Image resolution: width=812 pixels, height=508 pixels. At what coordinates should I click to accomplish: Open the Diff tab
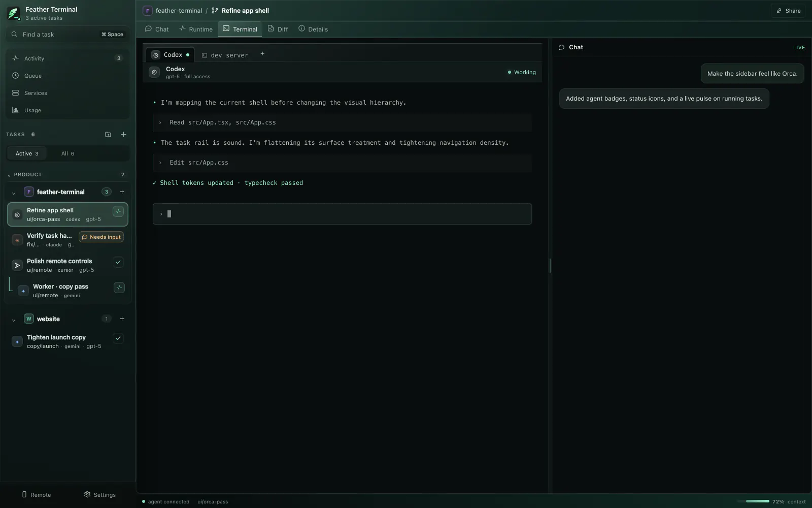pyautogui.click(x=278, y=29)
